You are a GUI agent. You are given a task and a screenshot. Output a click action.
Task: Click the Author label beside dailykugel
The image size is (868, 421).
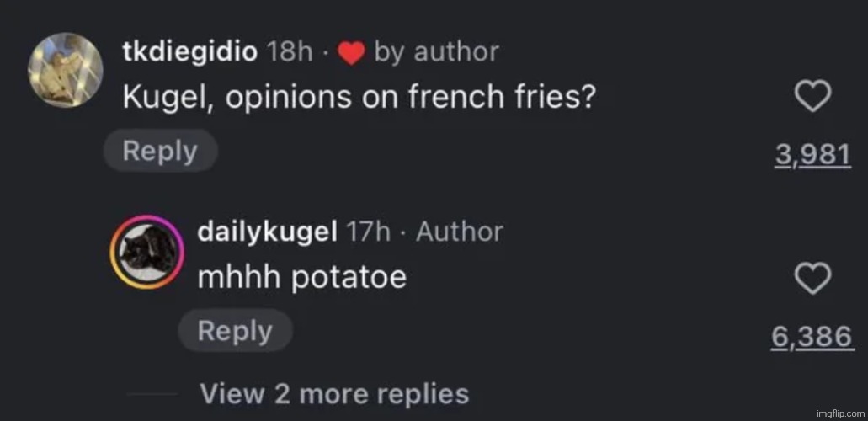point(460,232)
